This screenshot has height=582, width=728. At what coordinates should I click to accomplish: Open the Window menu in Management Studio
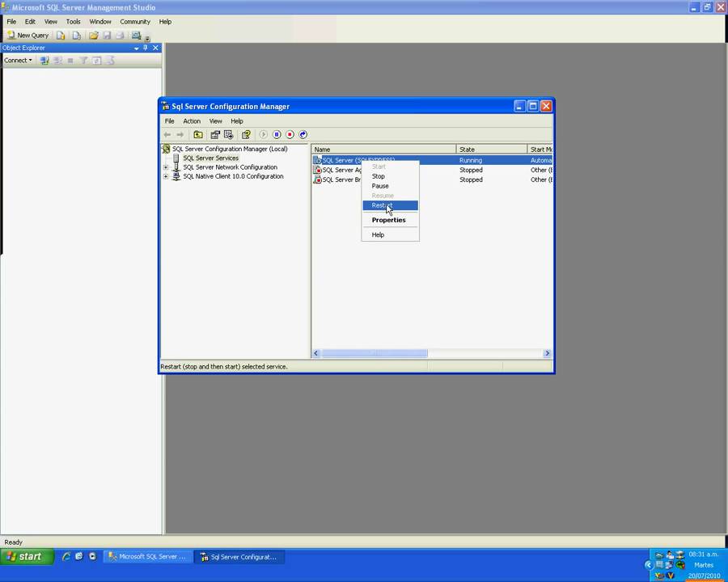point(100,22)
